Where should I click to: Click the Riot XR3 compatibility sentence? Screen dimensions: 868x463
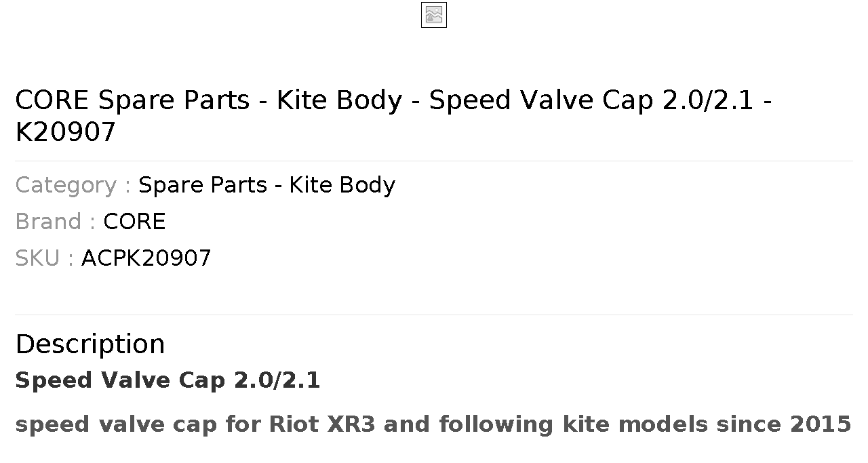click(433, 424)
